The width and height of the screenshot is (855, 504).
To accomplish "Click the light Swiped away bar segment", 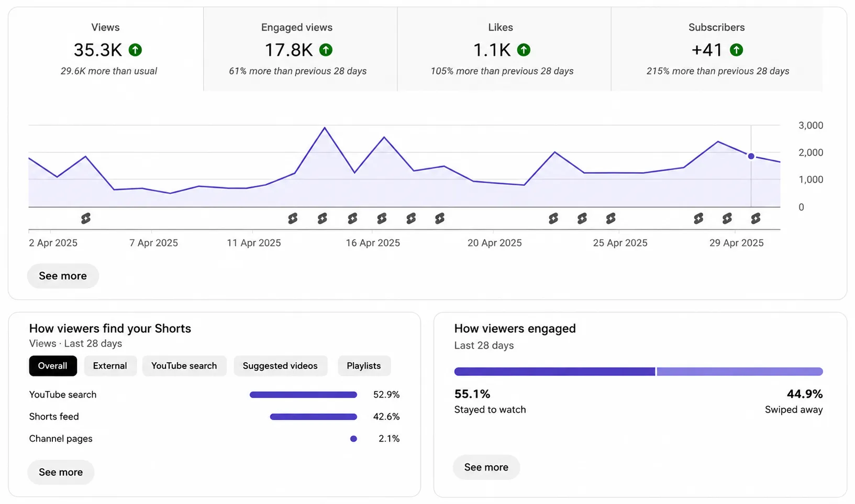I will click(740, 372).
